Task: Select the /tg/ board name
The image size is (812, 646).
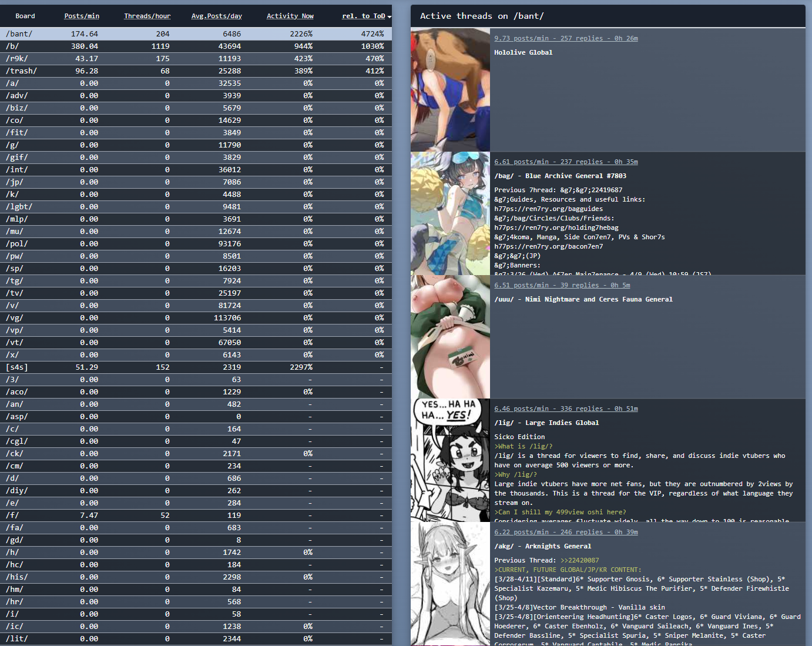Action: coord(15,281)
